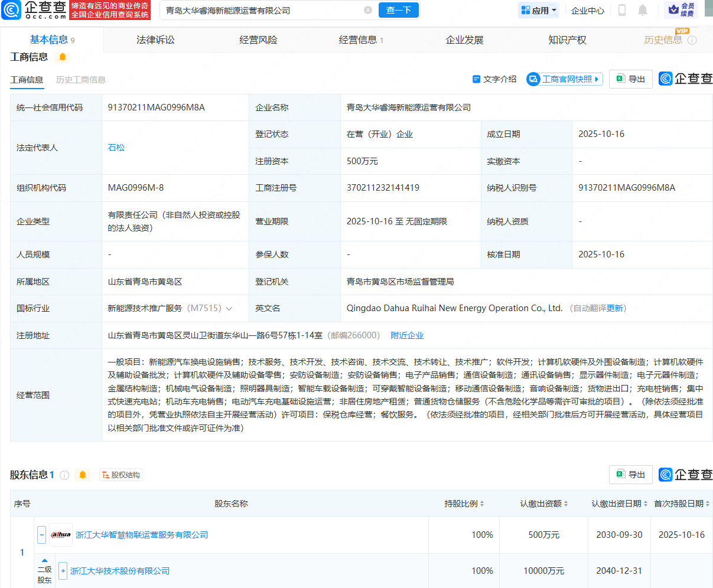Screen dimensions: 713x588
Task: Expand 浙江大华技术股份有限公司 entry
Action: click(62, 570)
